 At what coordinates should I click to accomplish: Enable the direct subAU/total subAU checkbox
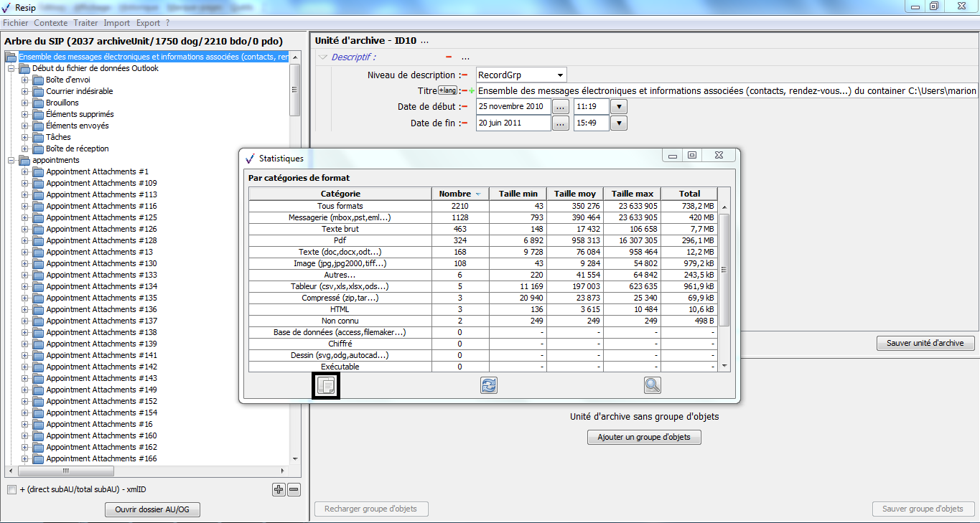pos(11,489)
